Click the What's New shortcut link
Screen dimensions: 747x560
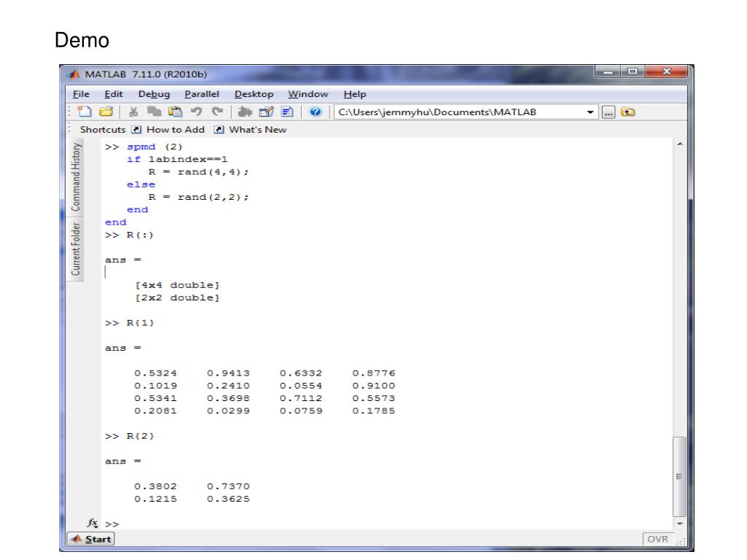click(x=251, y=130)
